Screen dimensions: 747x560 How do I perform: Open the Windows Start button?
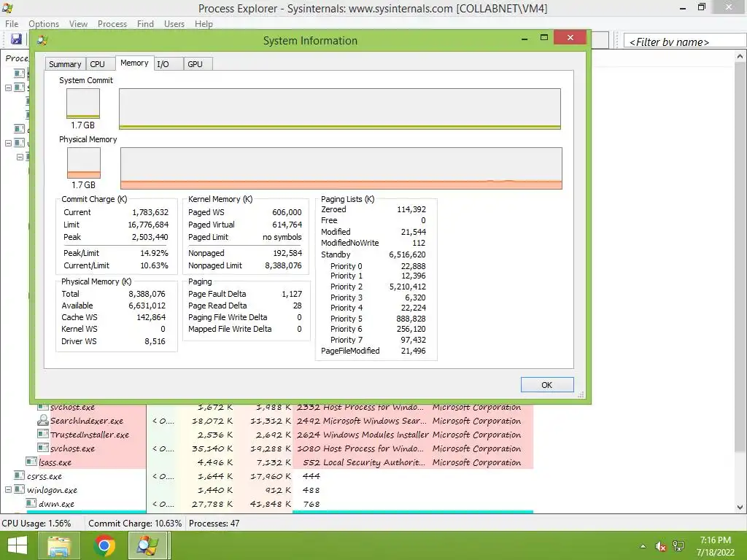click(x=18, y=545)
